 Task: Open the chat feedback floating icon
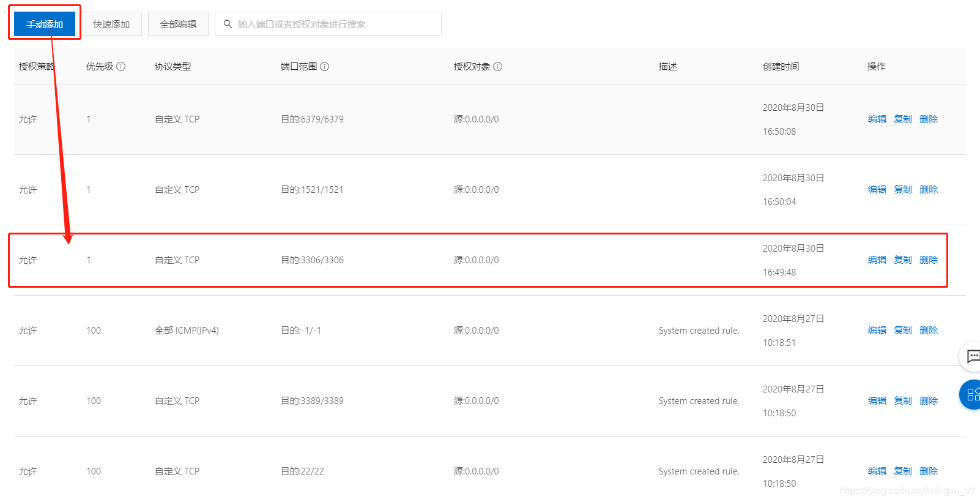point(972,356)
